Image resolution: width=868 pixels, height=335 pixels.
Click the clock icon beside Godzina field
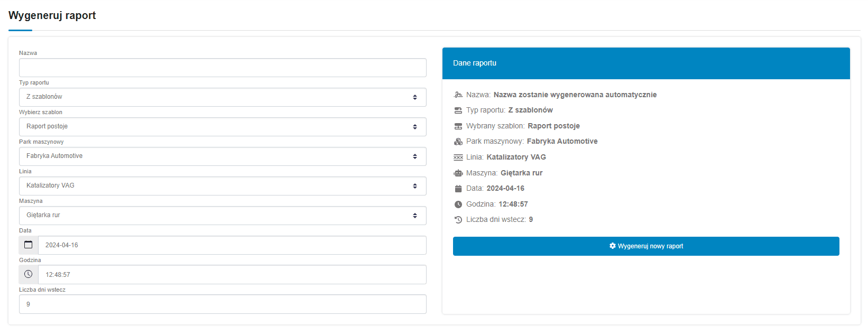[29, 275]
